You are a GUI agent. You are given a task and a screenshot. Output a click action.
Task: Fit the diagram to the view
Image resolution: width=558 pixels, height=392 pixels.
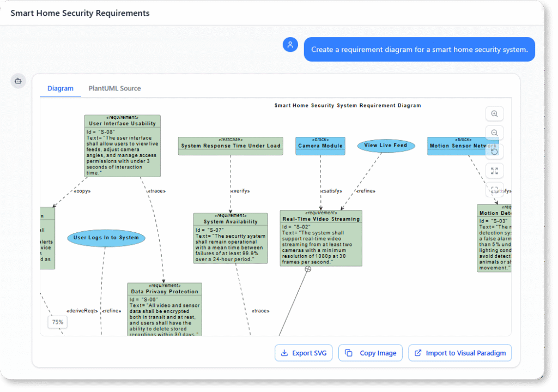(x=494, y=190)
